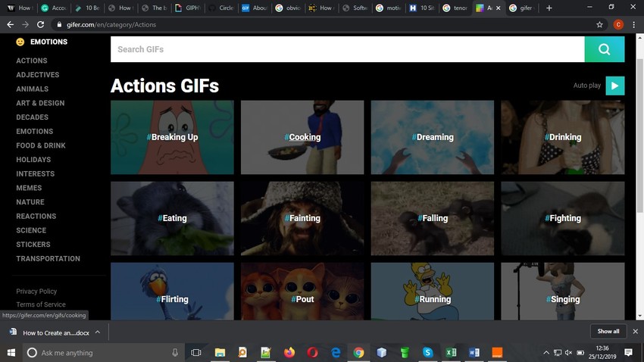Click the Cortana microphone icon
Screen dimensions: 644x362
175,353
